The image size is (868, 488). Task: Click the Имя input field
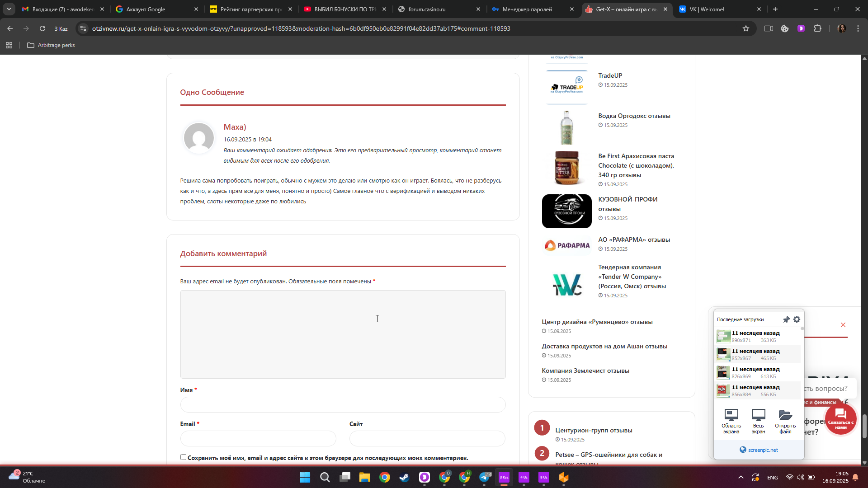click(343, 404)
